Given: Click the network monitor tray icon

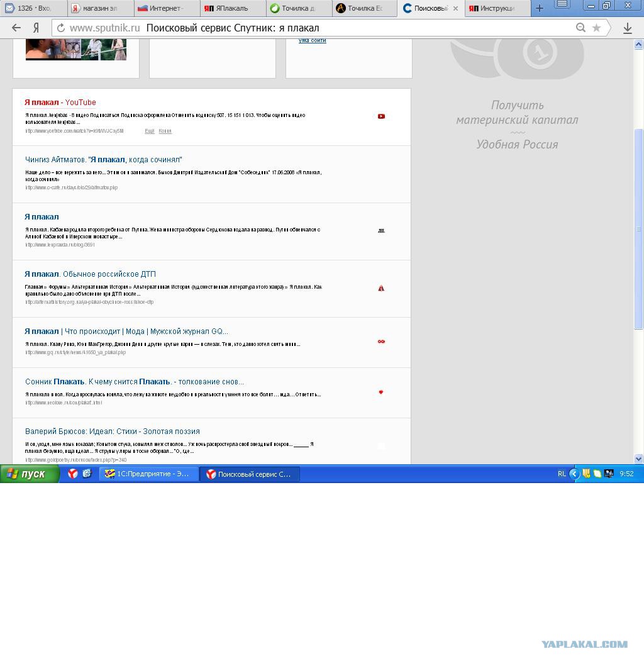Looking at the screenshot, I should point(609,474).
